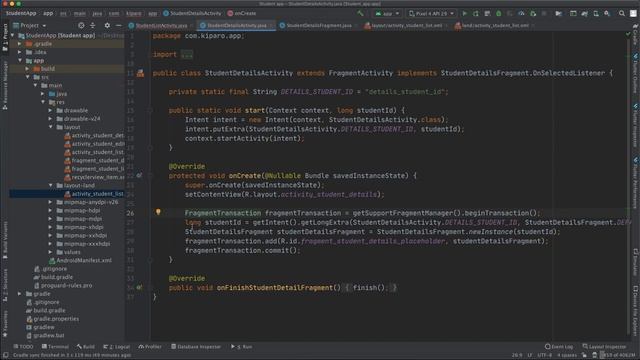Screen dimensions: 640x360
Task: Click Collapse All icon in Project panel
Action: coord(93,25)
